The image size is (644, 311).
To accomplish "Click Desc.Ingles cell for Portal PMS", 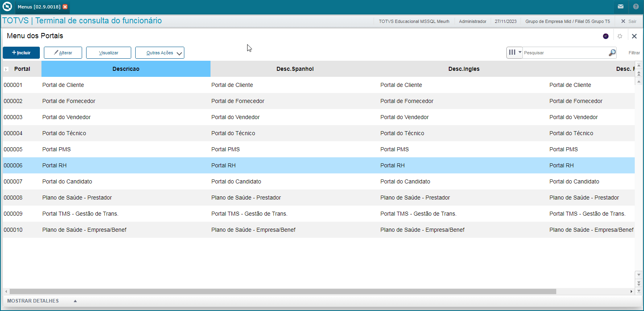I will pyautogui.click(x=464, y=149).
